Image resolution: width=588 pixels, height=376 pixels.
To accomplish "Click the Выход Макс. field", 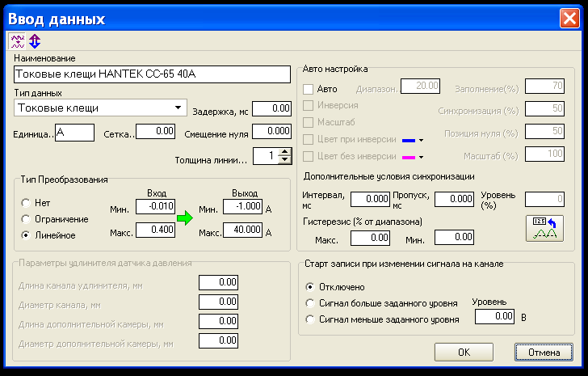I will (242, 230).
